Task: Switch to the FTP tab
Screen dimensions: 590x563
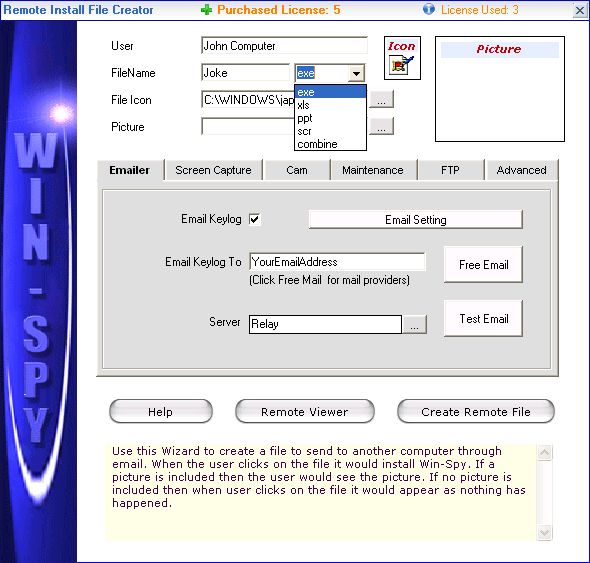Action: 450,170
